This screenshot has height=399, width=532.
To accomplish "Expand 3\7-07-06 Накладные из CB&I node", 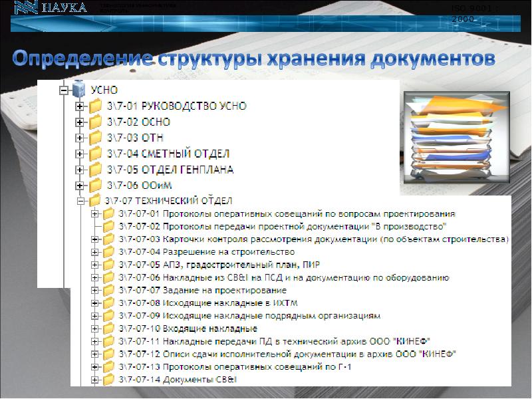I will coord(94,278).
